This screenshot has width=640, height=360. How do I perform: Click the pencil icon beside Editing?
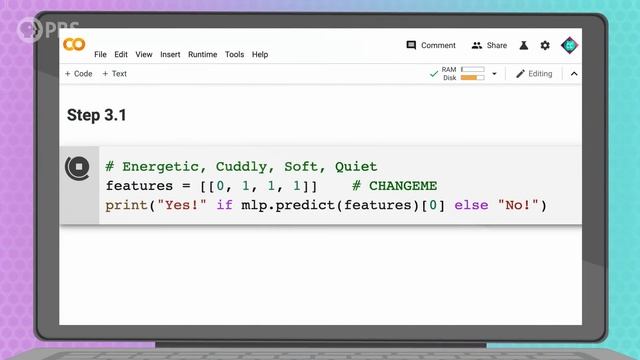click(x=520, y=74)
